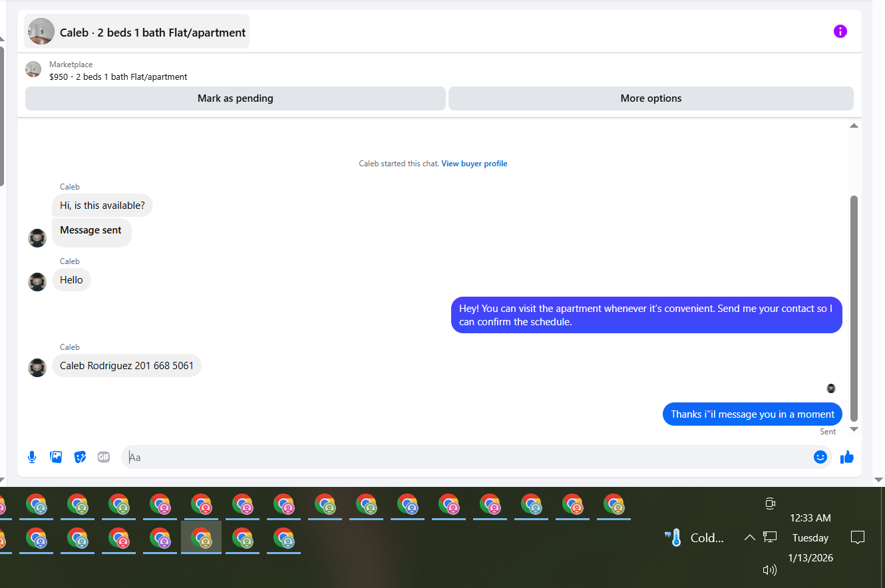Viewport: 885px width, 588px height.
Task: Open the emoji smiley picker
Action: click(820, 457)
